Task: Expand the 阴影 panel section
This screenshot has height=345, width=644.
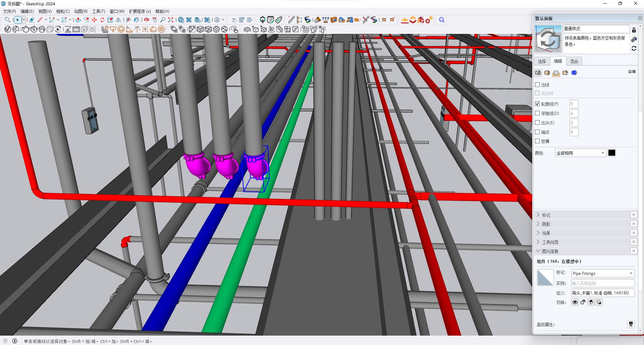Action: pyautogui.click(x=546, y=224)
